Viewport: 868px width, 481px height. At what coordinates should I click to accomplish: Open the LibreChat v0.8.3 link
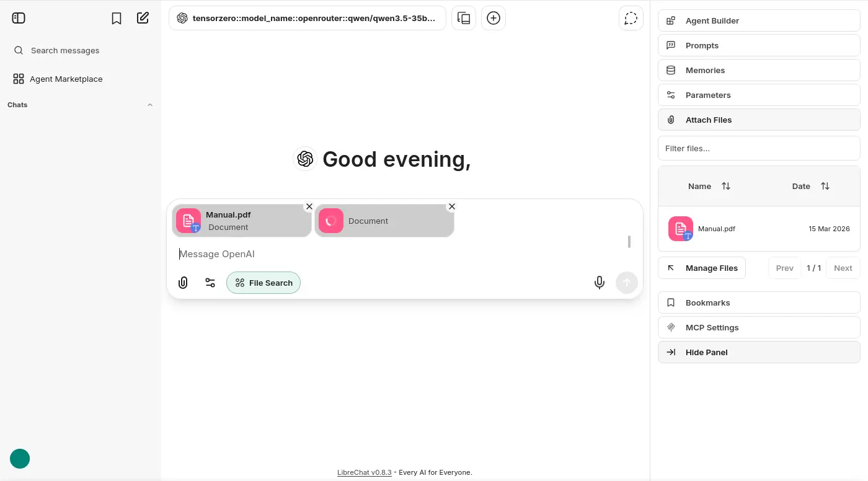tap(364, 472)
